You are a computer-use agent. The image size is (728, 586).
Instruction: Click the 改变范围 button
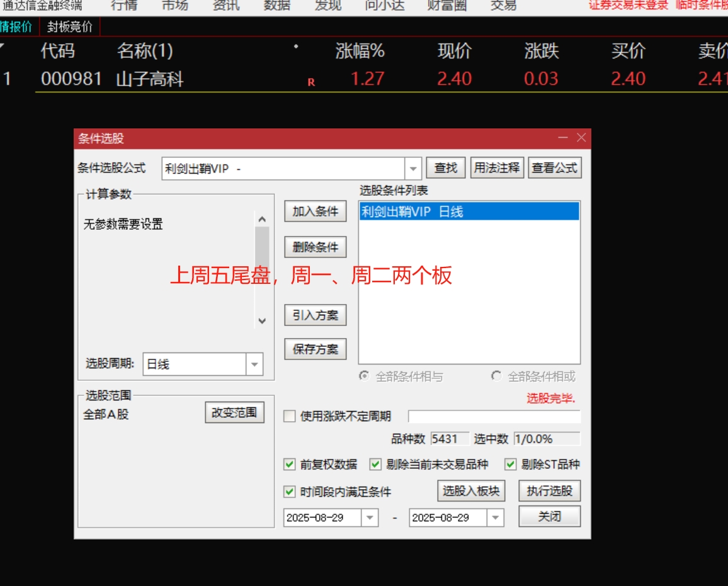click(234, 412)
